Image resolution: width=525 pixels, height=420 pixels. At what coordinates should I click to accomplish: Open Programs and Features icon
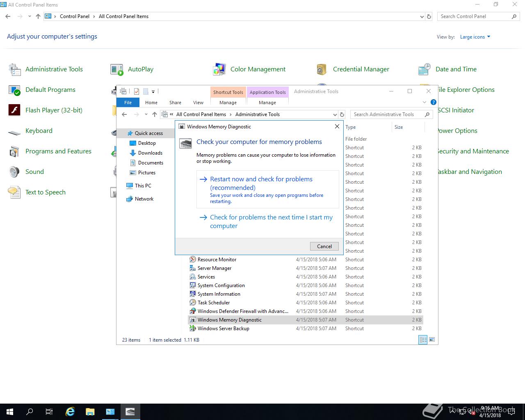click(x=15, y=151)
